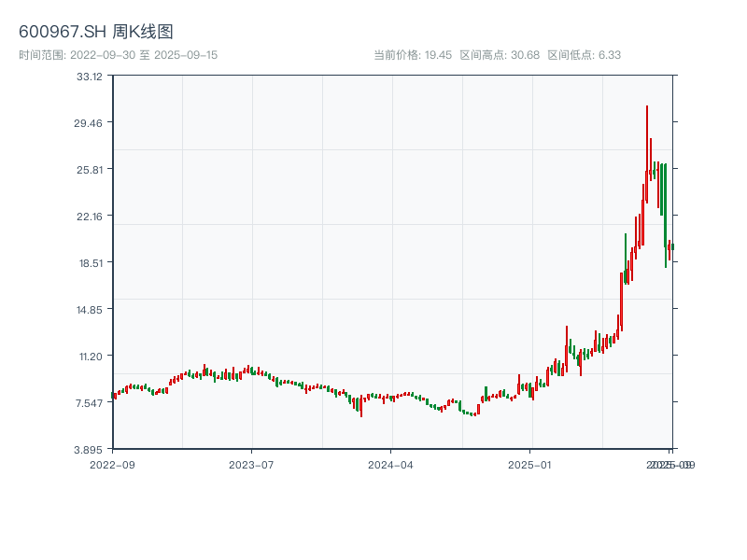Click the 当前价格: 19.45 label

pyautogui.click(x=413, y=55)
